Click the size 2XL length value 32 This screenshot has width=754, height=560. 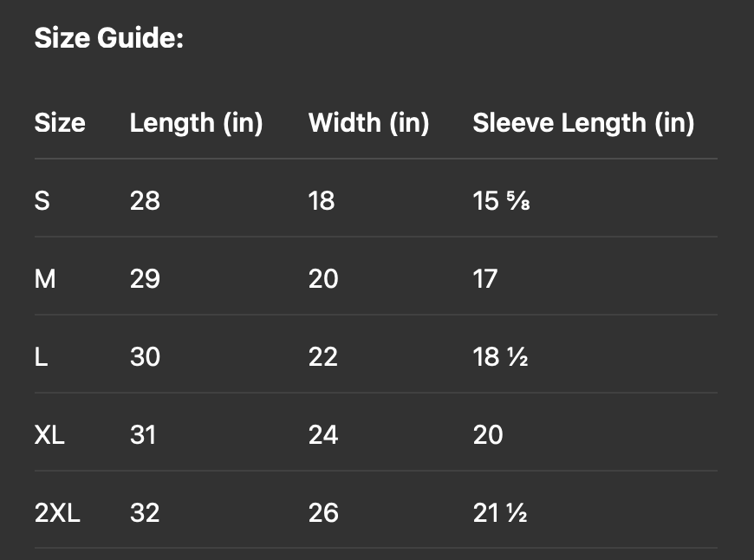(145, 512)
